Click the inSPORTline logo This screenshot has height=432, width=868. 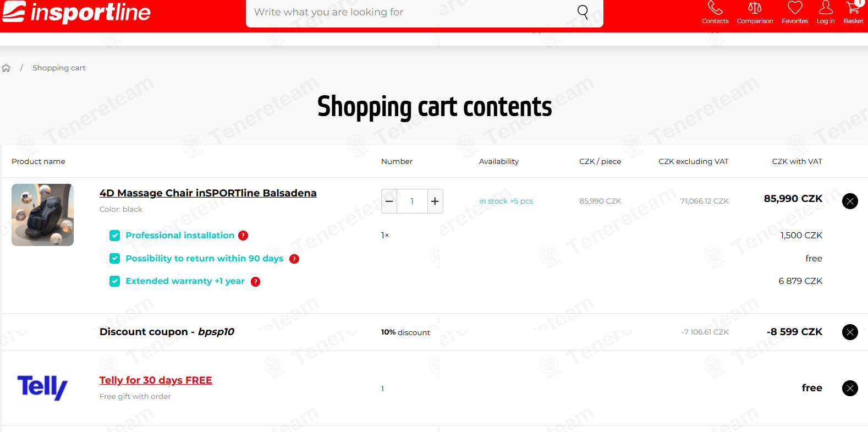point(76,12)
